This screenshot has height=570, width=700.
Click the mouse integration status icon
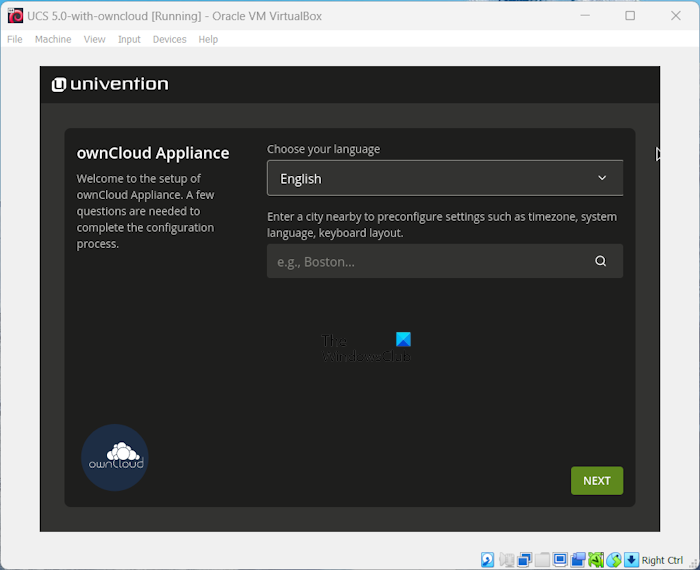[x=614, y=560]
